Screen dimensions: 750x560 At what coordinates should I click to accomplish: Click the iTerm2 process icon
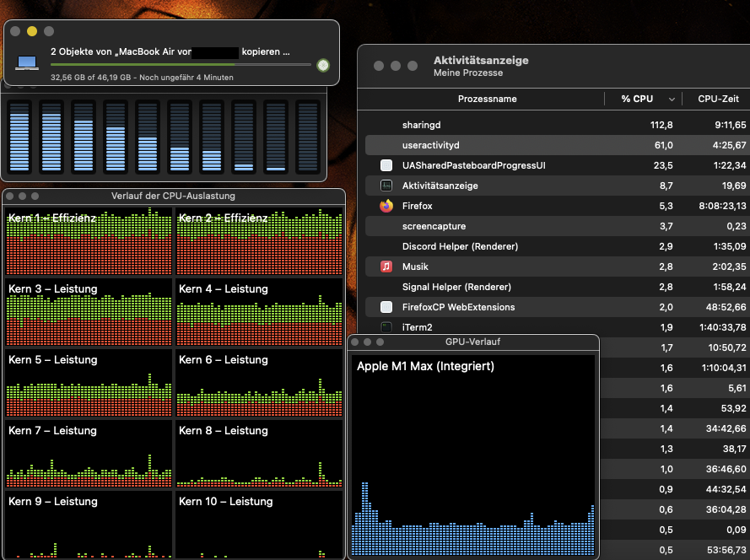click(x=386, y=327)
